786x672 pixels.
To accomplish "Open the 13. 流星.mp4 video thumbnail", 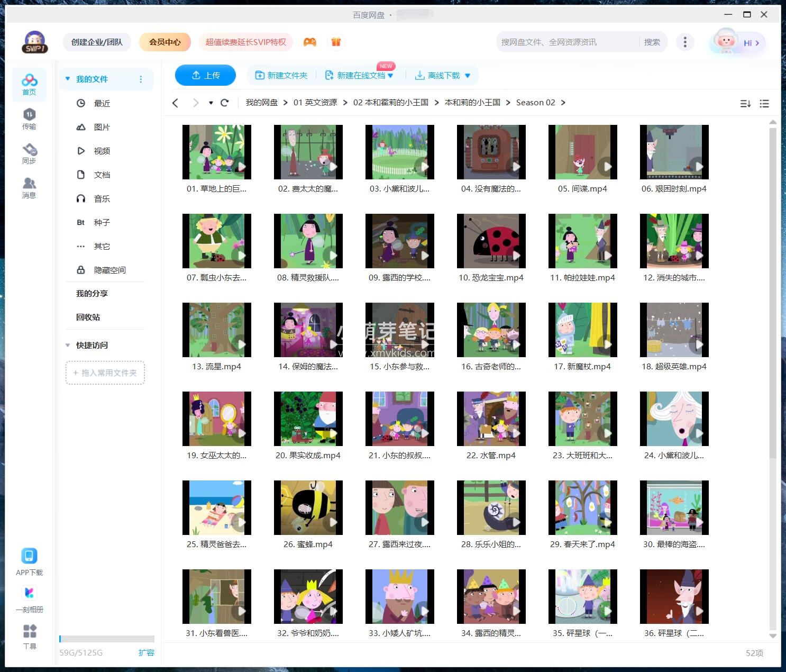I will [x=216, y=330].
